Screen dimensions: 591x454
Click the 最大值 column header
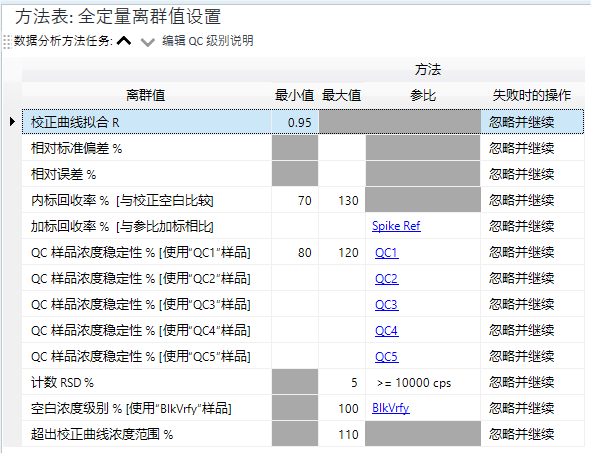341,95
